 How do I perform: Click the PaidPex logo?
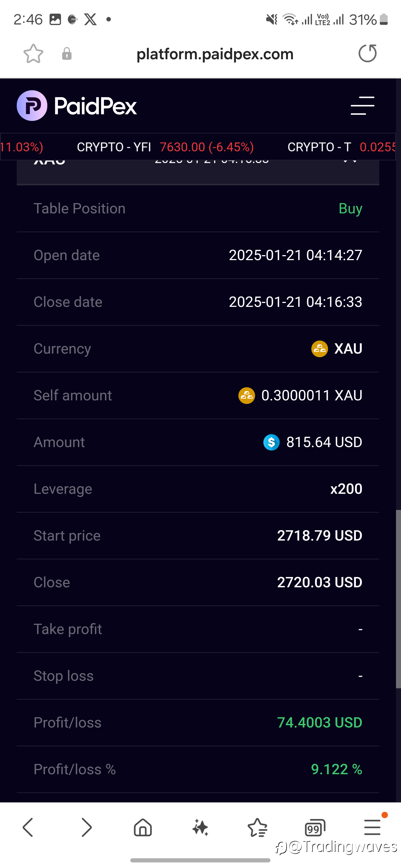pos(77,105)
